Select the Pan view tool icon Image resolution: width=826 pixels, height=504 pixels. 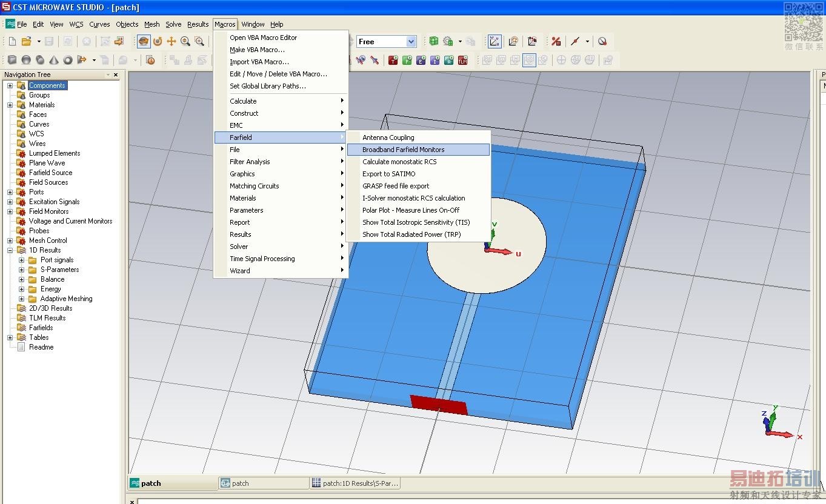pos(172,41)
